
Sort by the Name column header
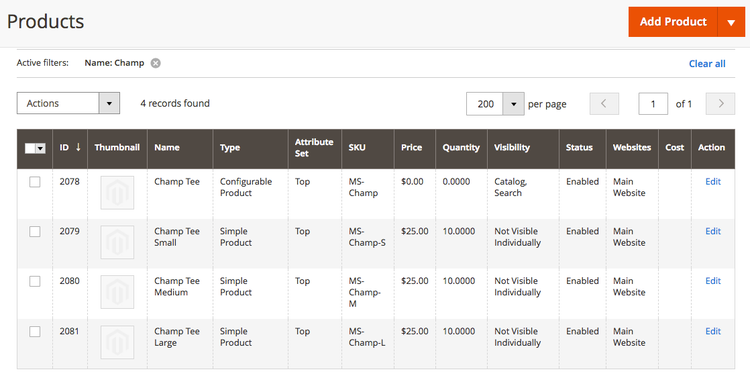pyautogui.click(x=180, y=149)
